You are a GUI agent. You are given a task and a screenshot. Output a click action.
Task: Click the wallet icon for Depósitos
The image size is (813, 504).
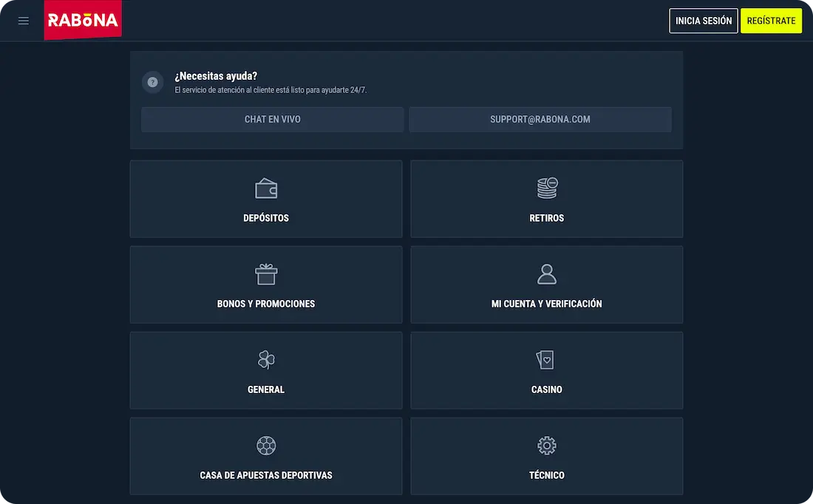click(266, 188)
